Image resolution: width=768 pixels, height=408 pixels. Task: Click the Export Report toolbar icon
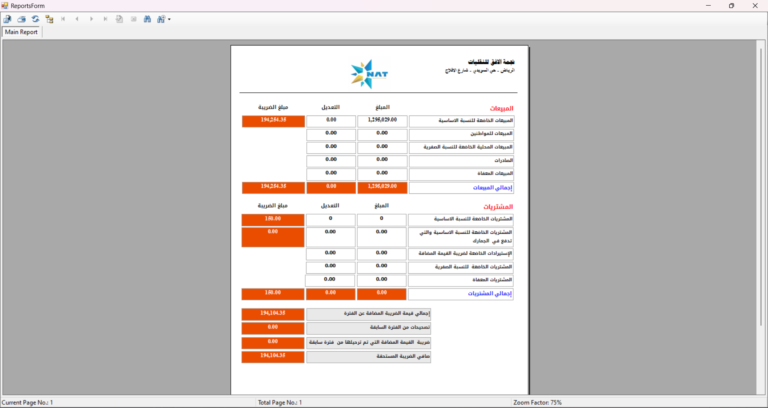[7, 19]
